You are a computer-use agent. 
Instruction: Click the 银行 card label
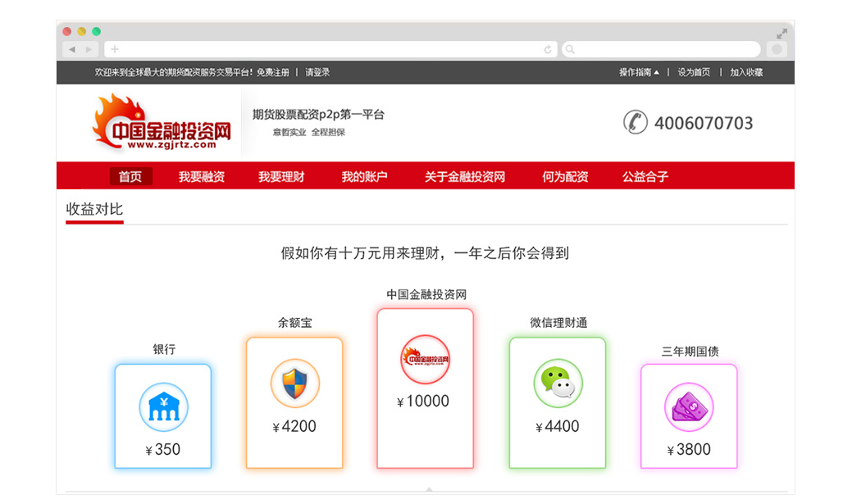tap(164, 349)
